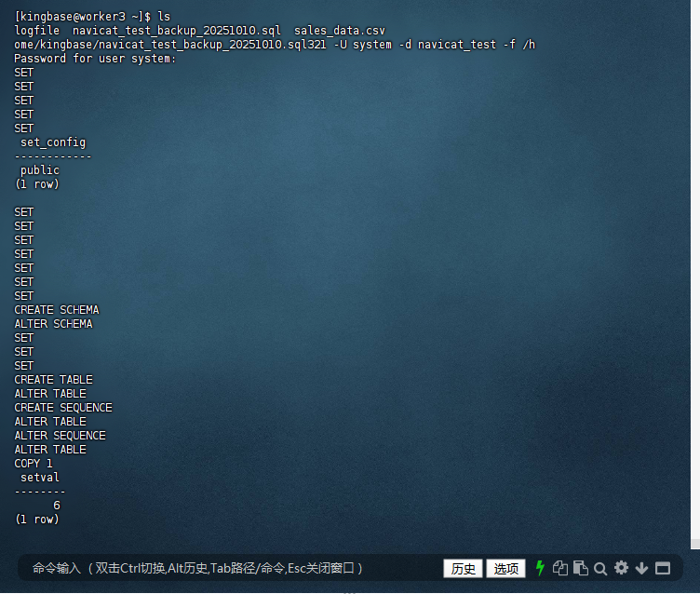Click '-d navicat_test' in the command line

tap(448, 45)
